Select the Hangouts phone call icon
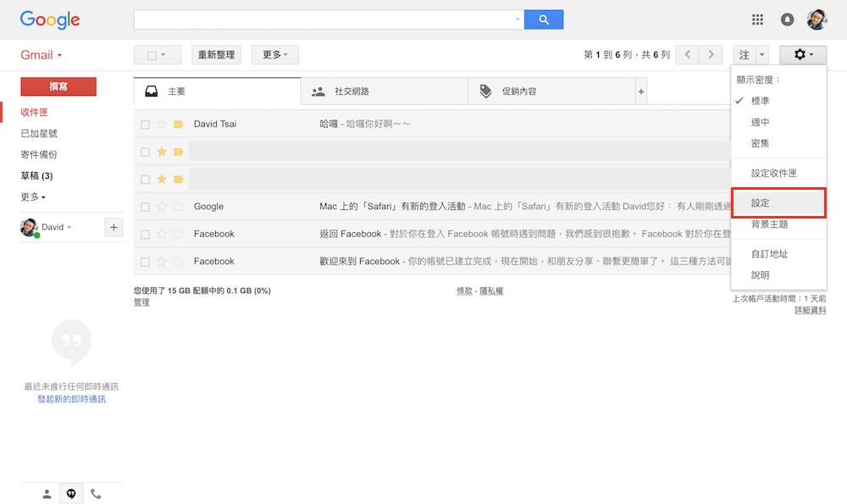Image resolution: width=847 pixels, height=504 pixels. [x=96, y=493]
